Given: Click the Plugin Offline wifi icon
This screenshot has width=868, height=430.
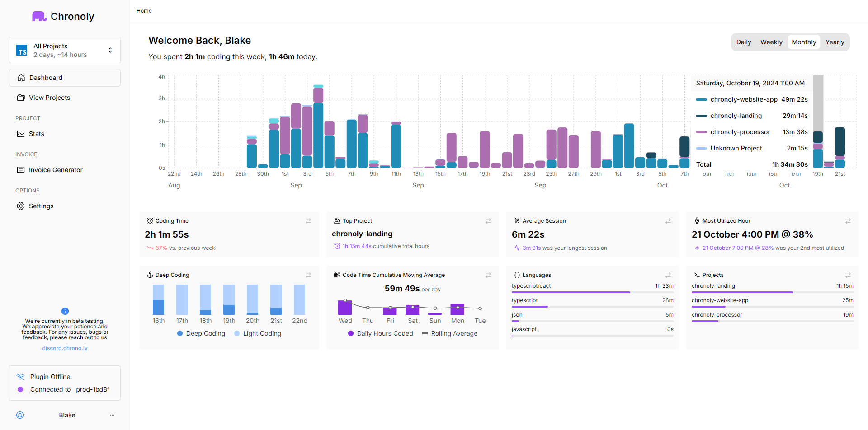Looking at the screenshot, I should 20,377.
